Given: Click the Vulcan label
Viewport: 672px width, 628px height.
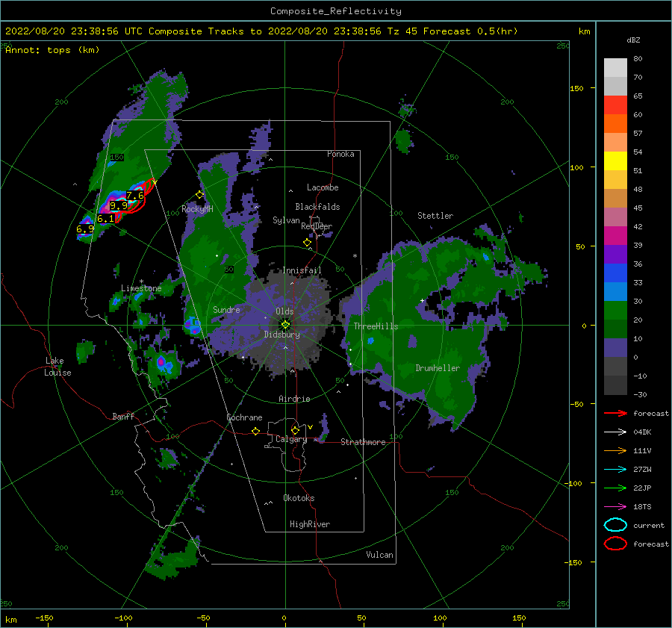Looking at the screenshot, I should (379, 555).
